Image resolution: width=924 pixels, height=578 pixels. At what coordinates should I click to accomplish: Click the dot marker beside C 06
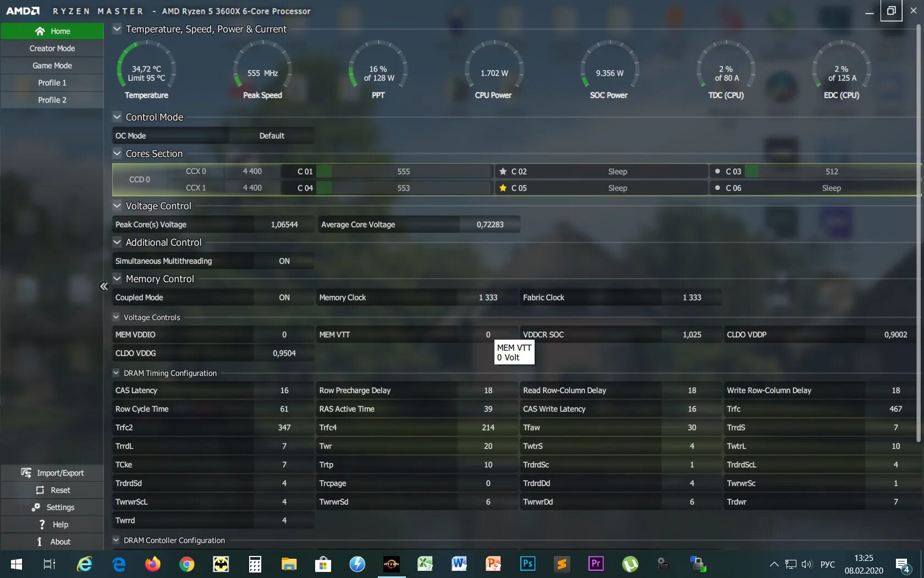point(717,188)
